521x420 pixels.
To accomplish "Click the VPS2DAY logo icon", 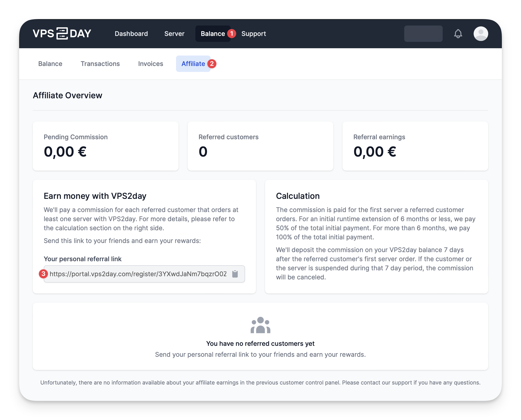I will pyautogui.click(x=63, y=33).
